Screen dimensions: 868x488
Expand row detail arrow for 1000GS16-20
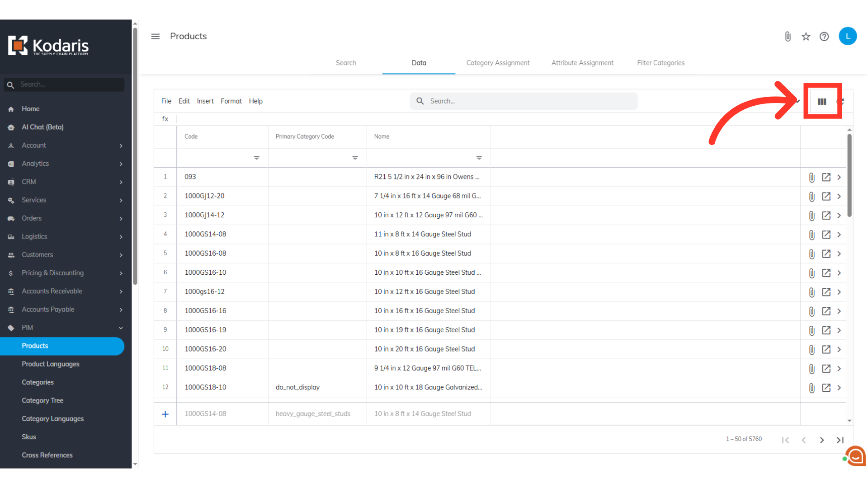pos(839,349)
